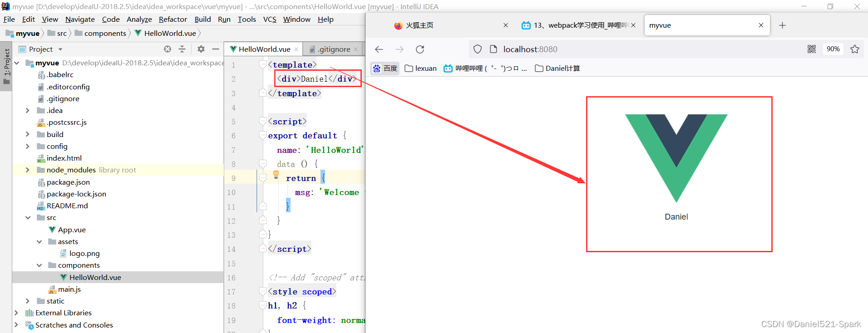Close the HelloWorld.vue editor tab
The image size is (868, 333).
pos(296,49)
